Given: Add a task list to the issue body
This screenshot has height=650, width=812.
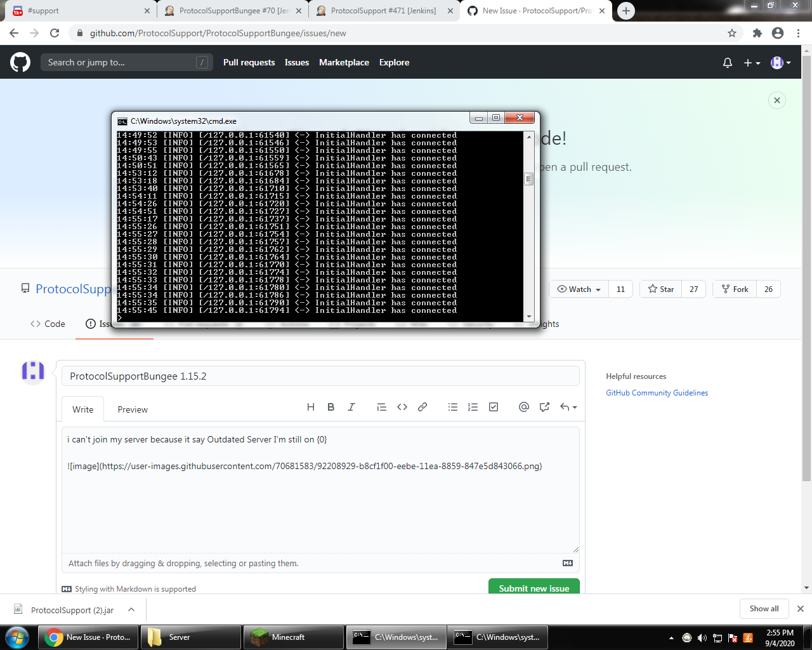Looking at the screenshot, I should (x=494, y=407).
